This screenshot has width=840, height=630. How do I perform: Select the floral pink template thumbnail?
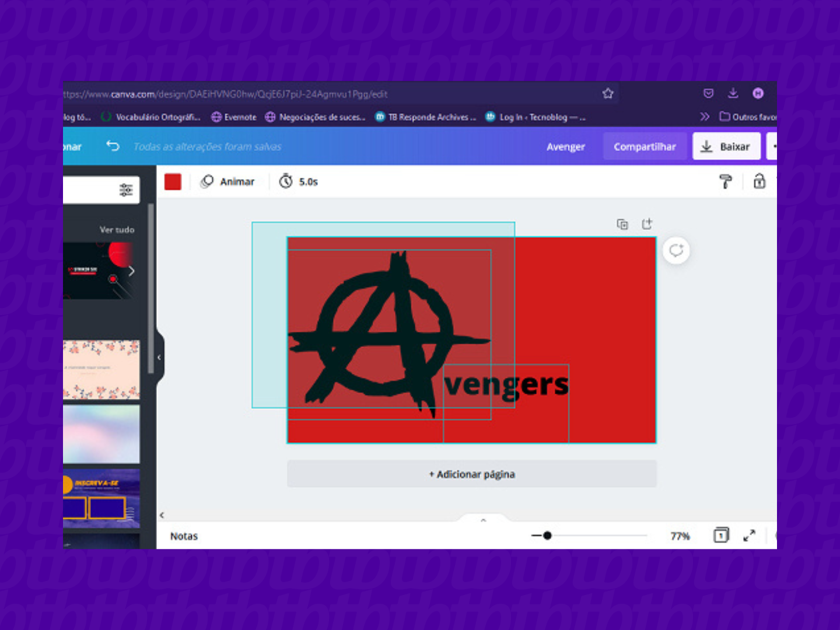[101, 370]
